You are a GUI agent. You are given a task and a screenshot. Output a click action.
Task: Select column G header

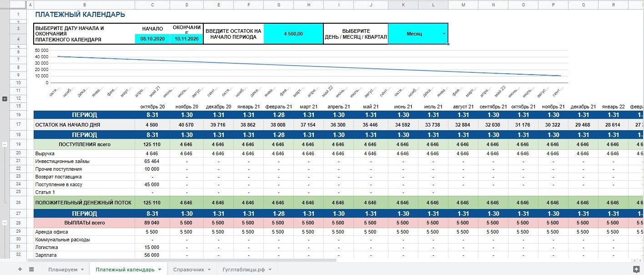(278, 5)
